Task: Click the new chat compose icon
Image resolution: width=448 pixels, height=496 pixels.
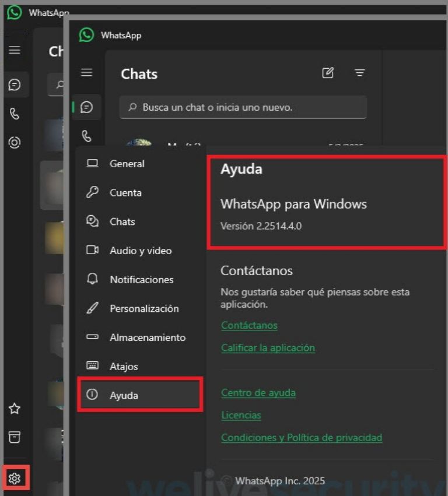Action: 328,73
